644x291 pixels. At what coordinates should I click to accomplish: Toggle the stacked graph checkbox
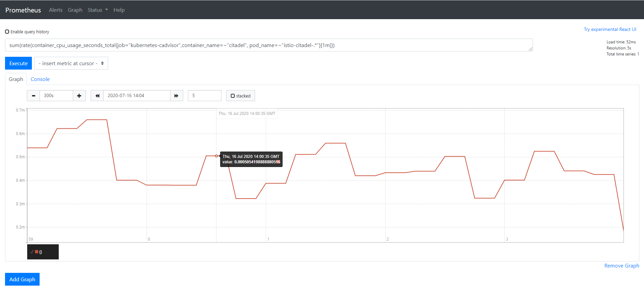pyautogui.click(x=233, y=96)
